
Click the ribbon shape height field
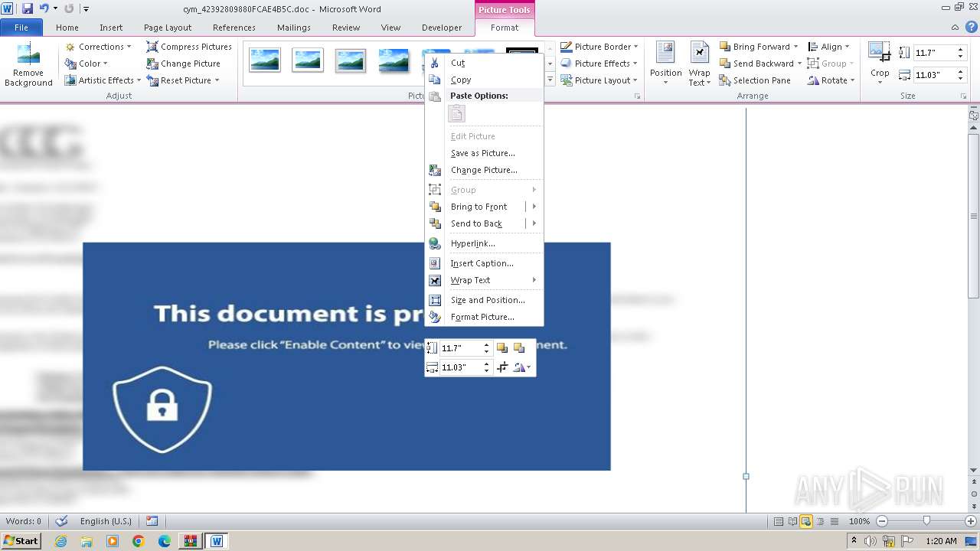pyautogui.click(x=934, y=53)
